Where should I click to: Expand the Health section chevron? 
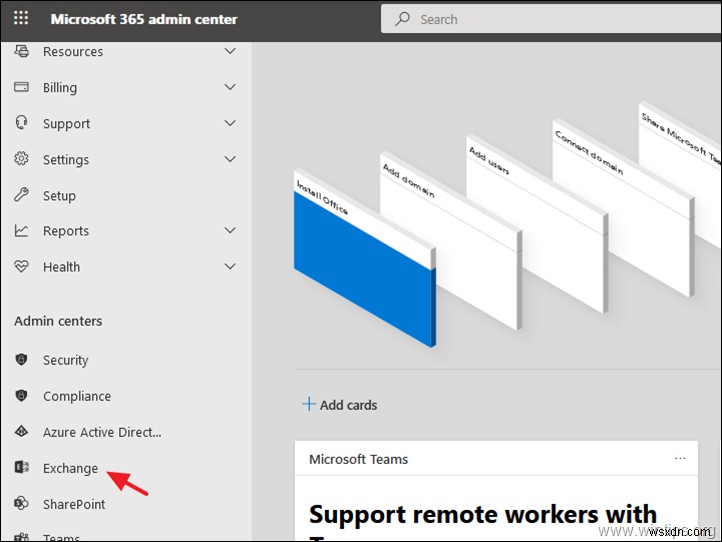[x=230, y=267]
